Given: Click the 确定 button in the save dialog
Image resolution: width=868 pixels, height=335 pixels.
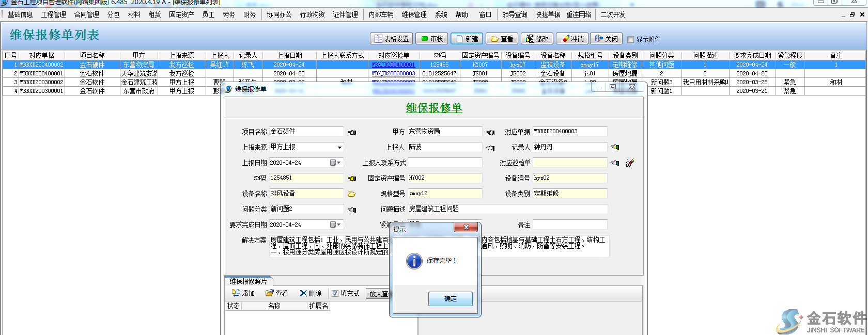Looking at the screenshot, I should click(x=450, y=299).
